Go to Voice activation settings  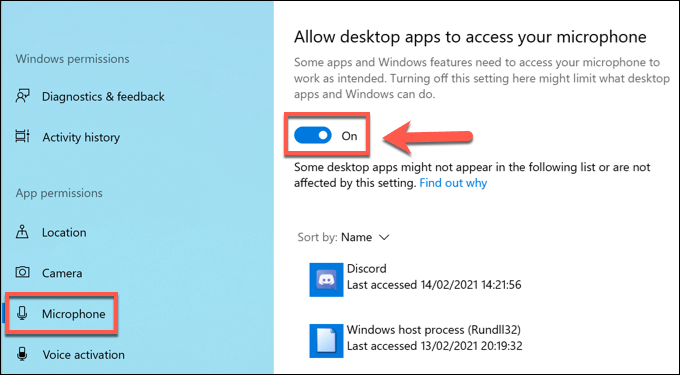83,355
